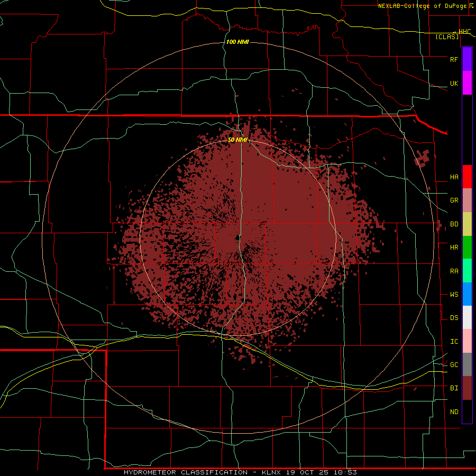Click the DS legend label
The width and height of the screenshot is (476, 476).
[x=454, y=318]
